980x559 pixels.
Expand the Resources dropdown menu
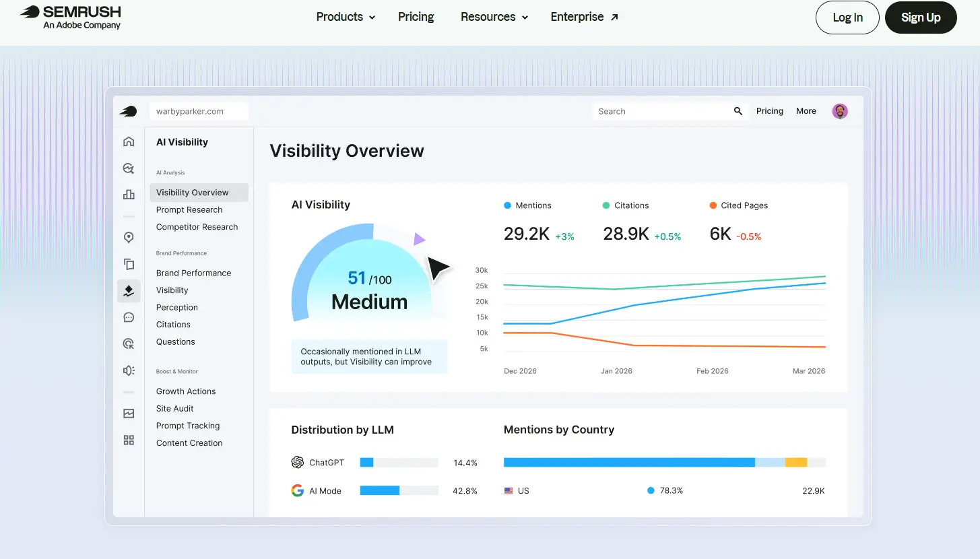pyautogui.click(x=494, y=17)
